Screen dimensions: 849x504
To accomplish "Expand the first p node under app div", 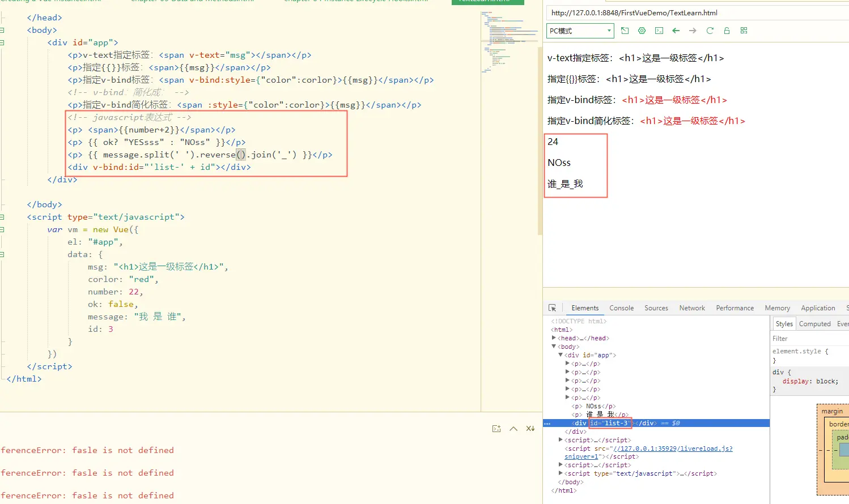I will click(567, 364).
